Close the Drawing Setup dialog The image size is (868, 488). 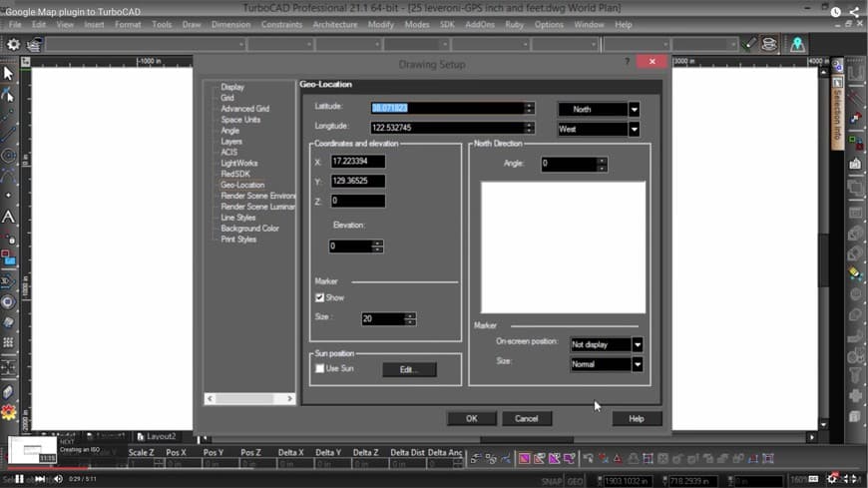coord(652,62)
